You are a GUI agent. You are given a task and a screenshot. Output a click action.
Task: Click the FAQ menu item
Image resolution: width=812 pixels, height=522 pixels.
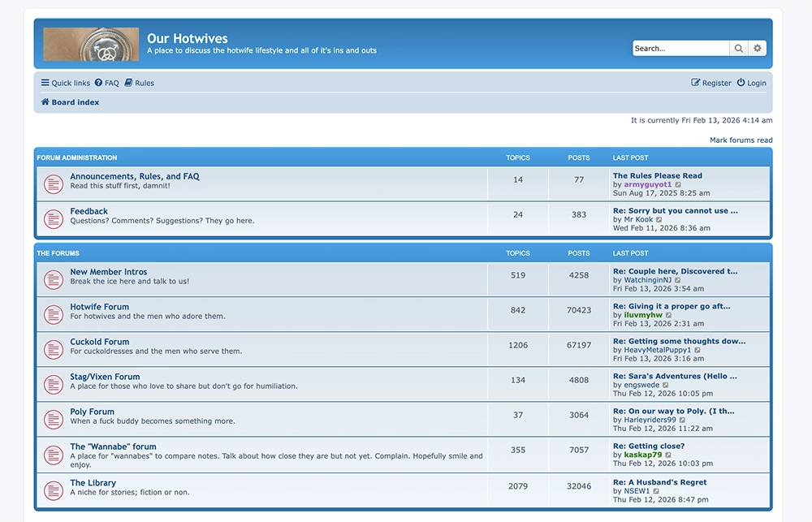tap(112, 82)
